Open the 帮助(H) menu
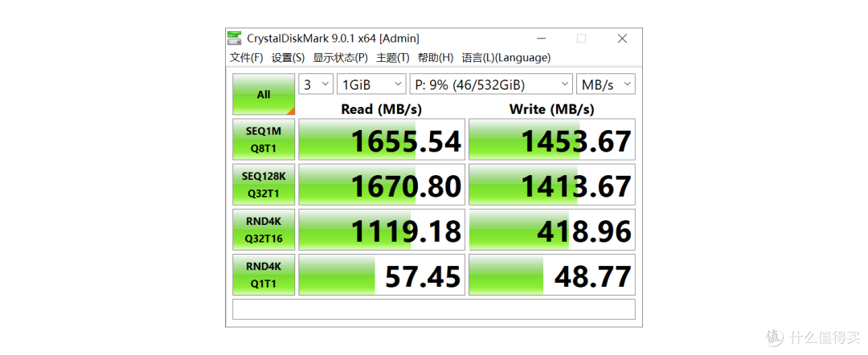The height and width of the screenshot is (355, 868). point(436,58)
